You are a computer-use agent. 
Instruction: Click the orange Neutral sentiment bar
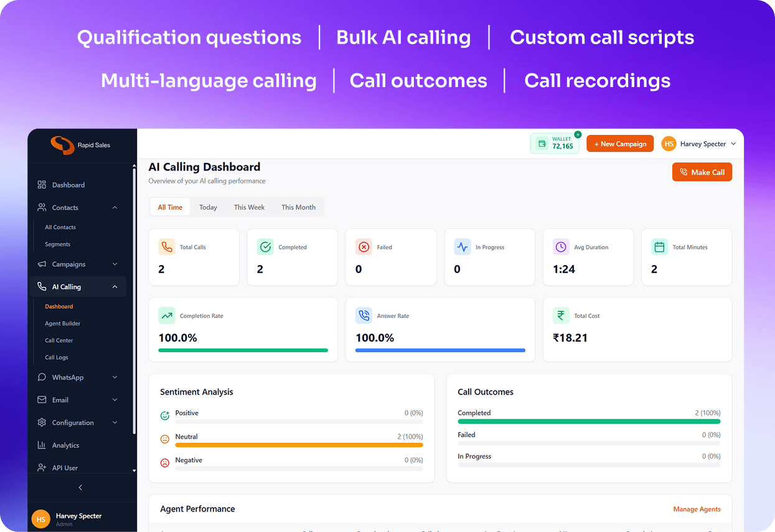pos(299,445)
